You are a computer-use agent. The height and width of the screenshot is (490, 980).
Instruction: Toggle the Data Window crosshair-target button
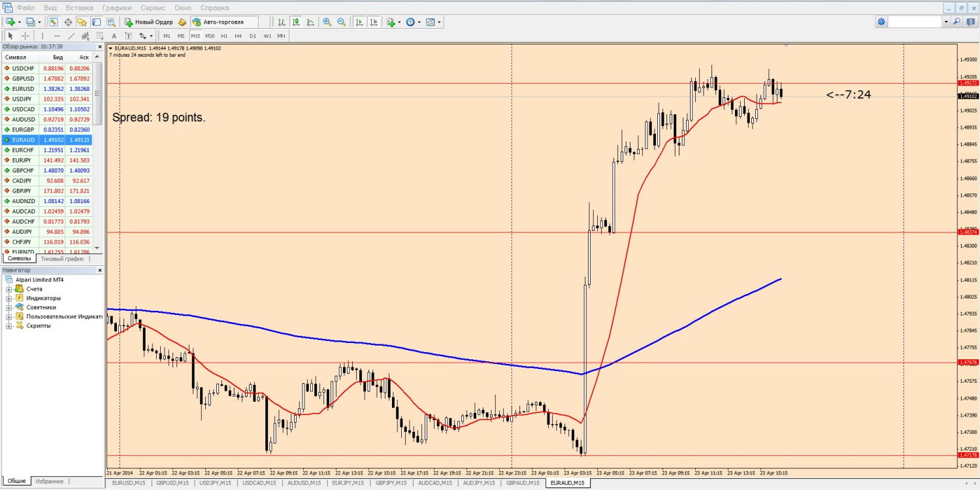coord(68,22)
